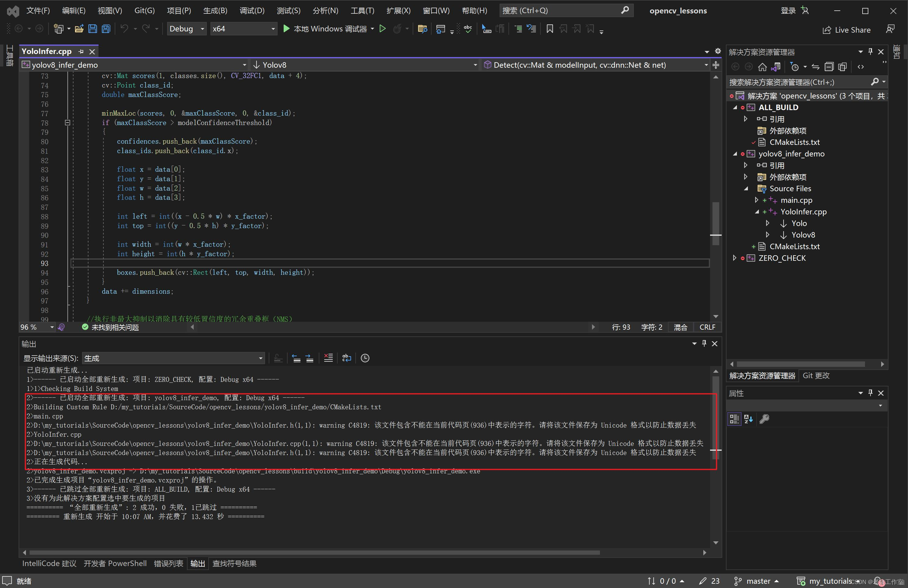Viewport: 908px width, 588px height.
Task: Toggle word wrap icon in Output panel
Action: pyautogui.click(x=346, y=358)
